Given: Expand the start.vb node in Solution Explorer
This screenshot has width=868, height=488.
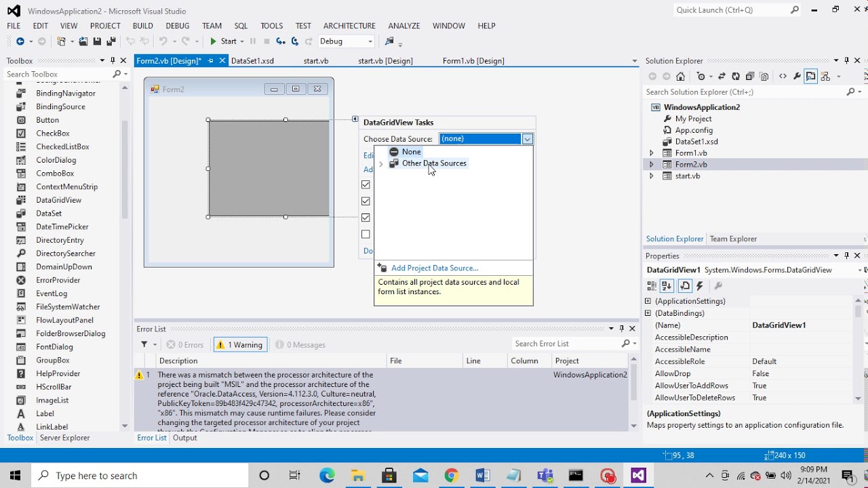Looking at the screenshot, I should click(652, 176).
